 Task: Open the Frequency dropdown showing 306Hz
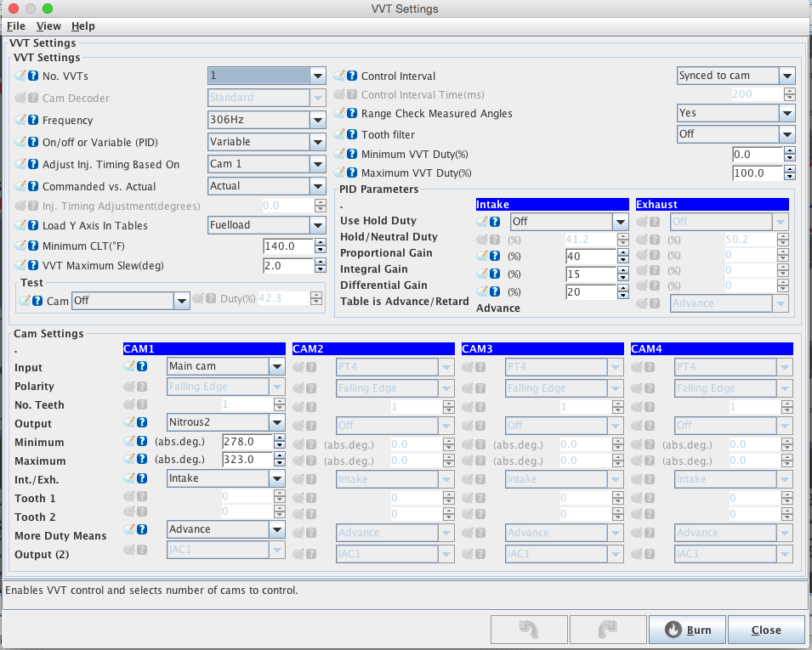267,120
